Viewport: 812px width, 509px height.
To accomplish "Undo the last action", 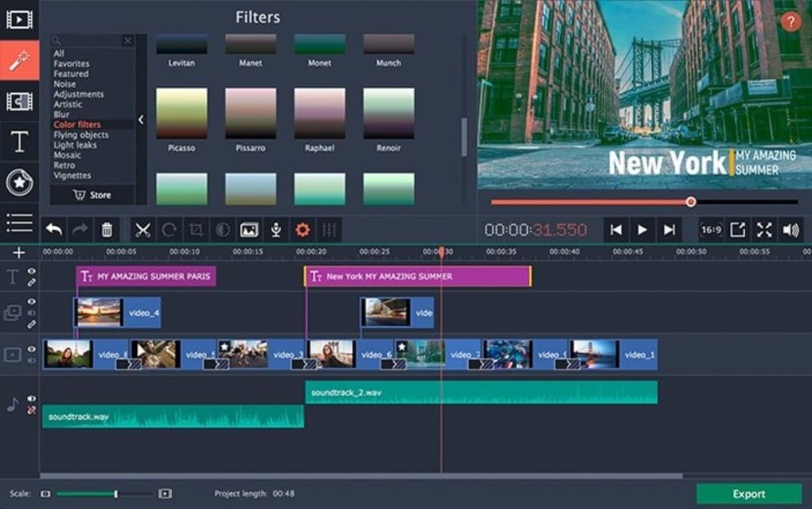I will point(53,230).
